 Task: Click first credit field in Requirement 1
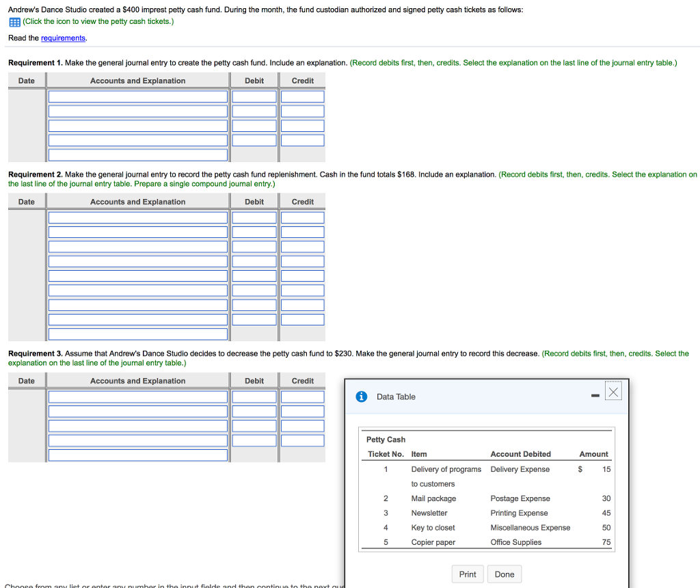click(x=303, y=96)
